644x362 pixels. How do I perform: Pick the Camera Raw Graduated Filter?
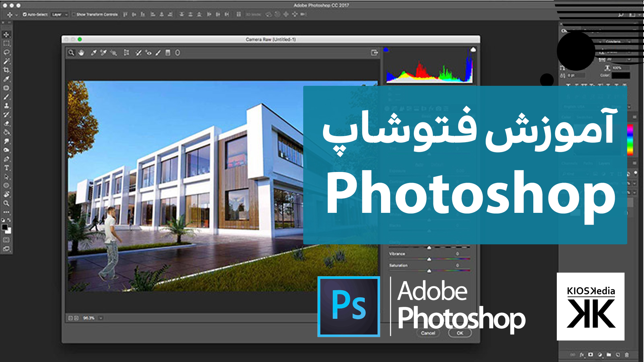click(168, 53)
